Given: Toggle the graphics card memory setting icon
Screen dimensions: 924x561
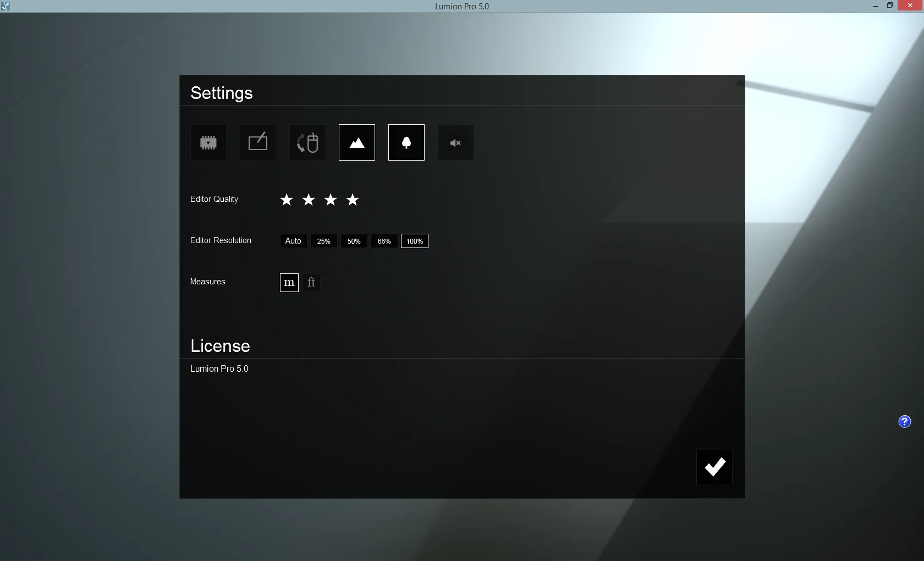Looking at the screenshot, I should point(208,142).
